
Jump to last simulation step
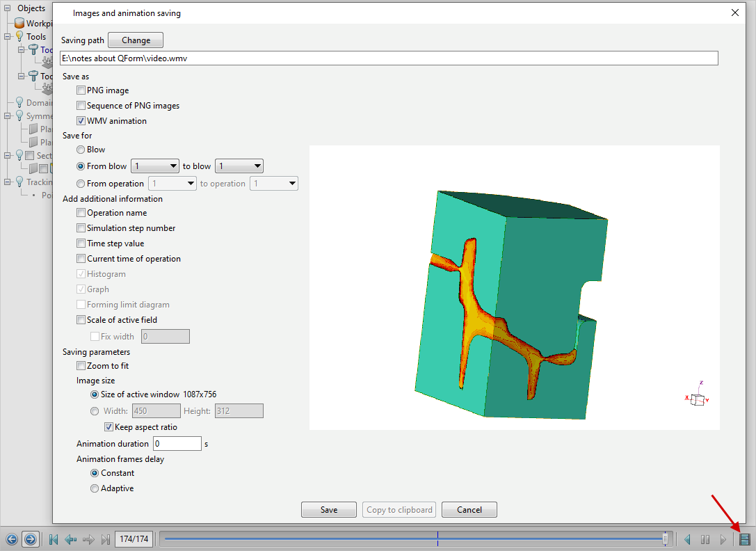coord(106,539)
